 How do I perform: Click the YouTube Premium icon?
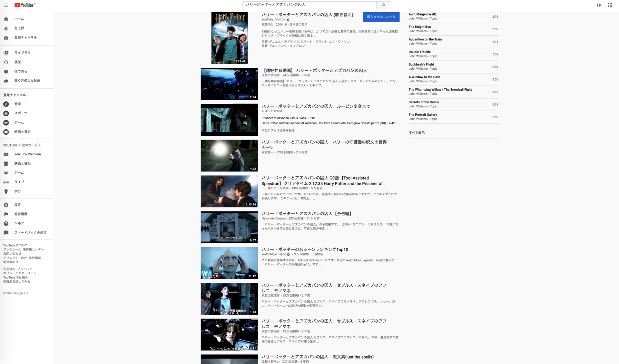(x=6, y=154)
